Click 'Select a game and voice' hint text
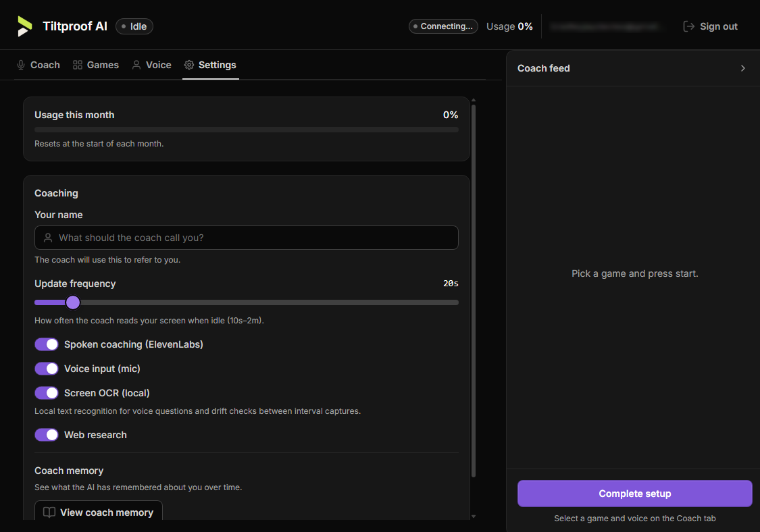The image size is (760, 532). click(x=634, y=518)
